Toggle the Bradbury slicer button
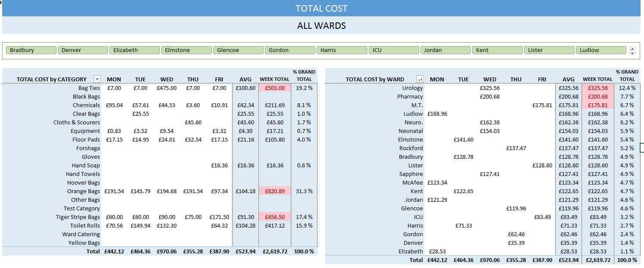This screenshot has height=268, width=644. (x=31, y=50)
